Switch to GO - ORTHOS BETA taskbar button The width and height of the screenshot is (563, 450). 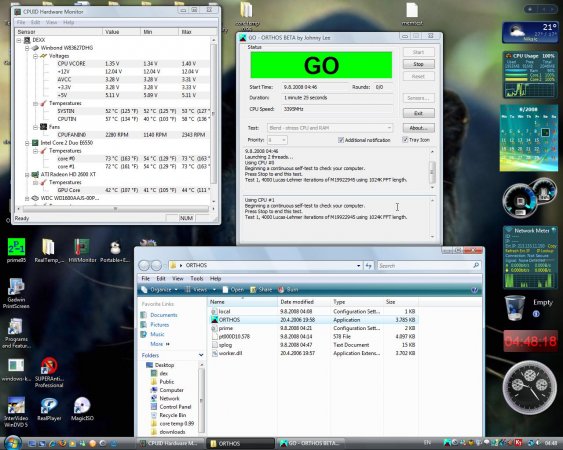pos(310,443)
